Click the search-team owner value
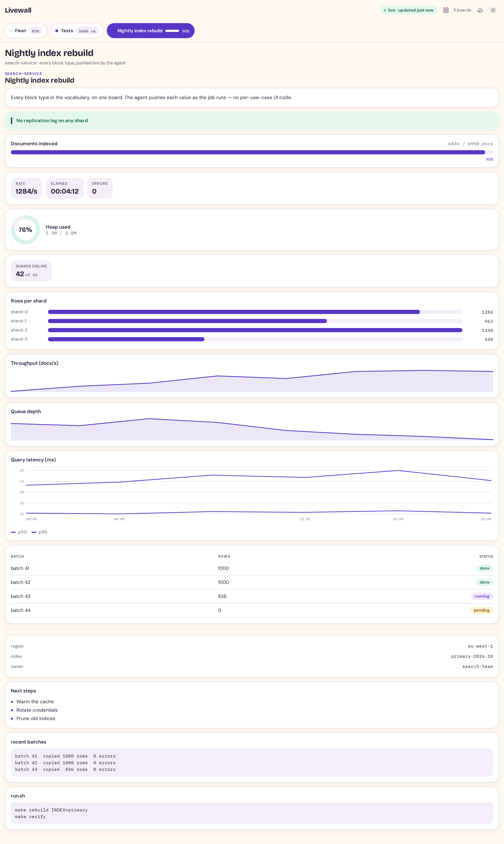The width and height of the screenshot is (504, 844). point(478,666)
